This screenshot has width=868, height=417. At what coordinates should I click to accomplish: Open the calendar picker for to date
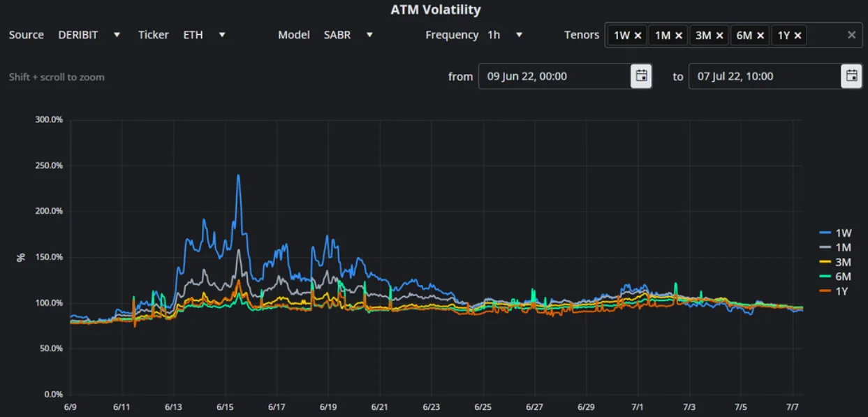click(851, 76)
